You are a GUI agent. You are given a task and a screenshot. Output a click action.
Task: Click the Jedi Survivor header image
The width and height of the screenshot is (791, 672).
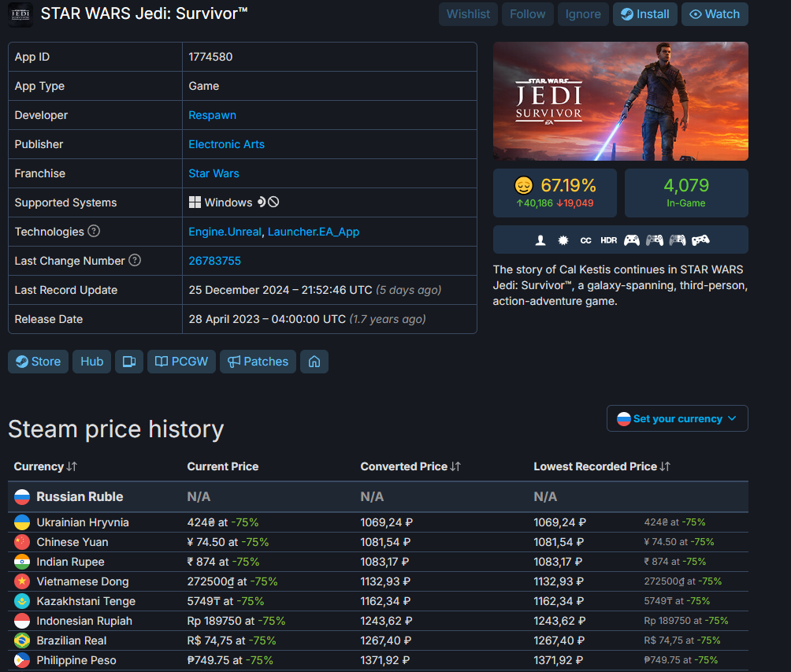point(621,102)
